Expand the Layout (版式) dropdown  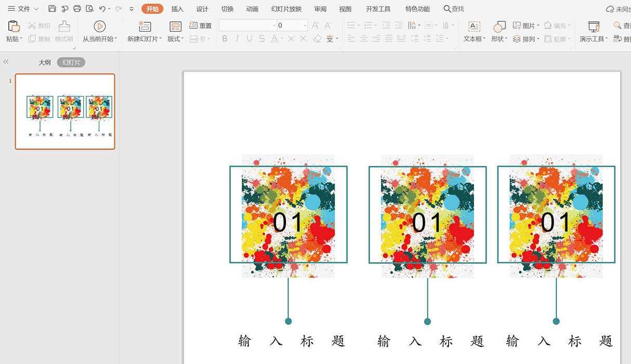[176, 39]
